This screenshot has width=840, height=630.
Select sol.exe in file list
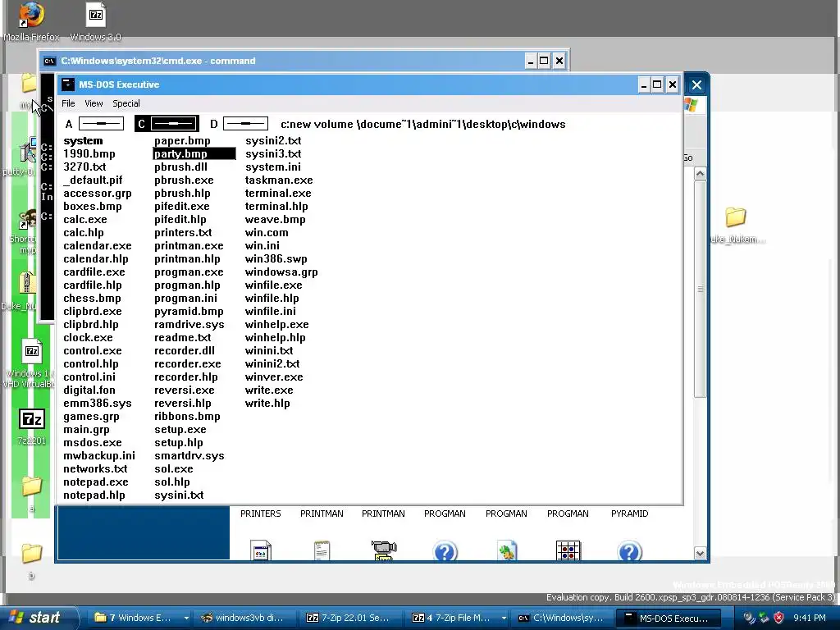click(x=174, y=468)
